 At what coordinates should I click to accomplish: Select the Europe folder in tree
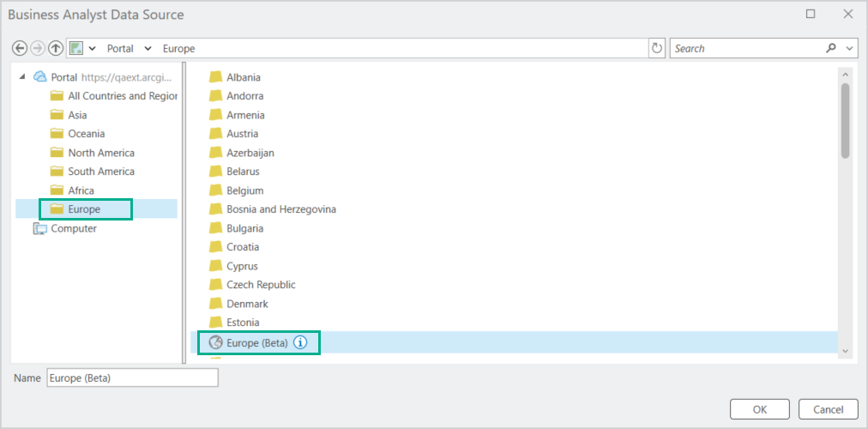[x=85, y=209]
